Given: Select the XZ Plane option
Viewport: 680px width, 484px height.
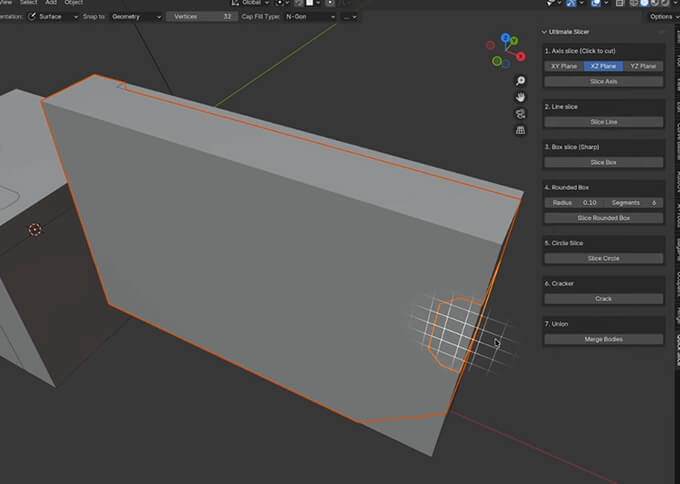Looking at the screenshot, I should coord(604,66).
